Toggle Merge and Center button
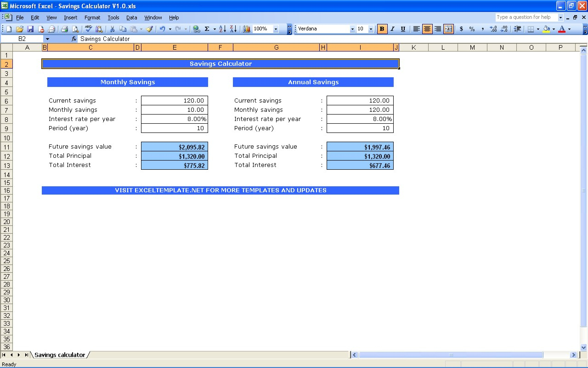588x368 pixels. point(448,29)
